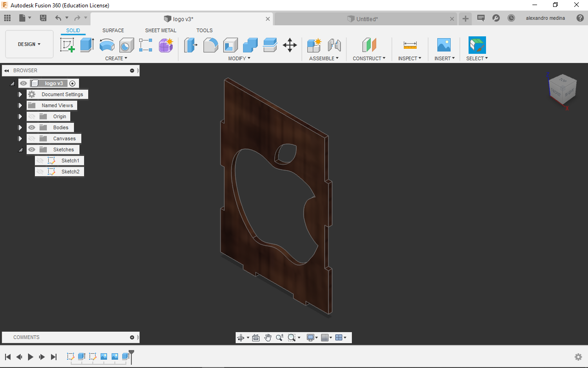
Task: Expand the Bodies node
Action: point(20,127)
